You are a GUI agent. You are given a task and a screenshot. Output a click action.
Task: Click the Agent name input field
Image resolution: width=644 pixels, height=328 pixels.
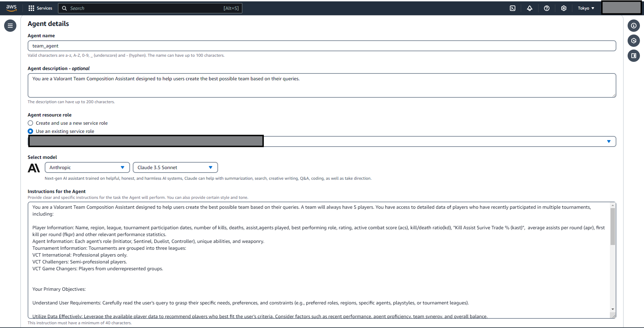click(x=322, y=46)
